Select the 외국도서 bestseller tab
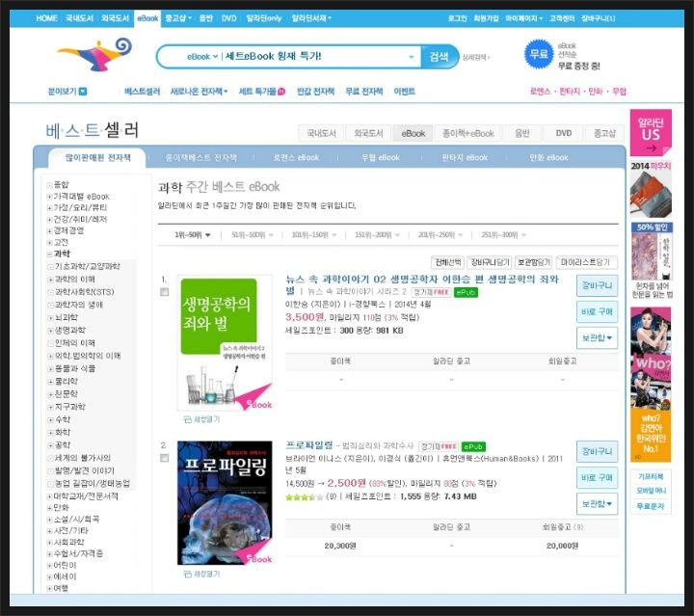The height and width of the screenshot is (616, 694). 368,133
